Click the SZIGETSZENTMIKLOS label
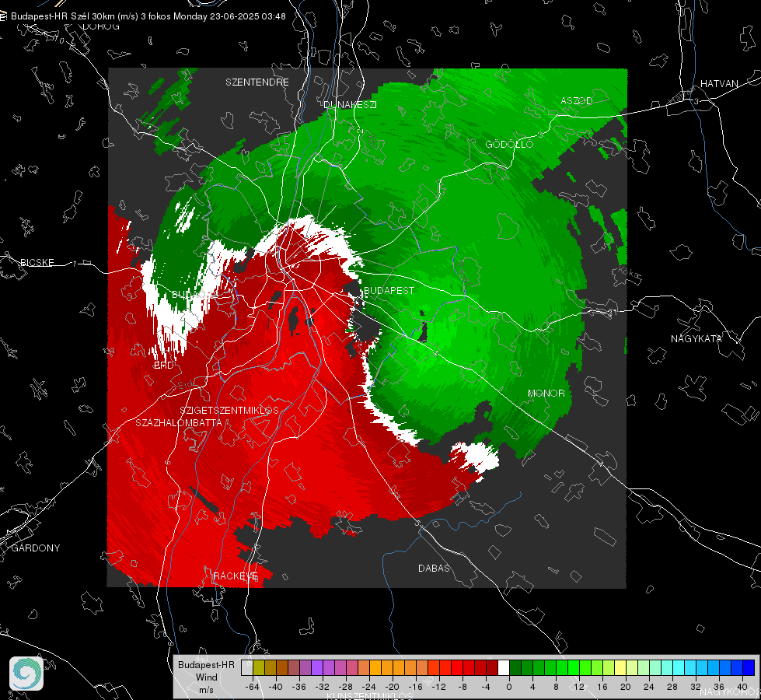The width and height of the screenshot is (761, 700). [229, 410]
